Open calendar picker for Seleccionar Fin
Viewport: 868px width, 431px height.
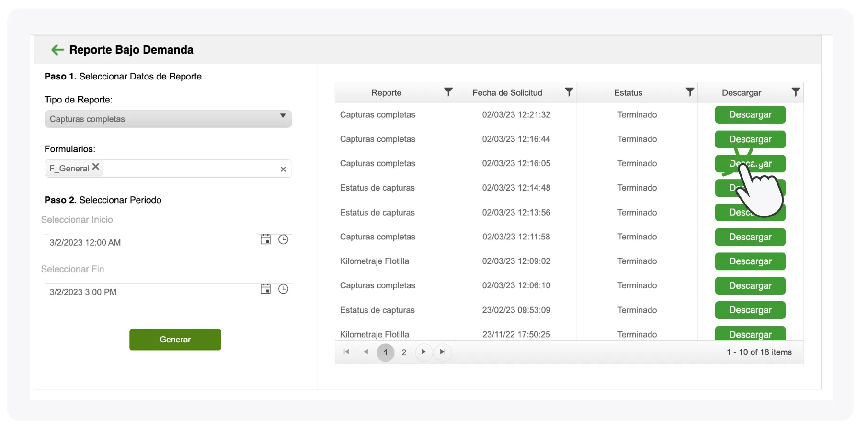pyautogui.click(x=265, y=289)
